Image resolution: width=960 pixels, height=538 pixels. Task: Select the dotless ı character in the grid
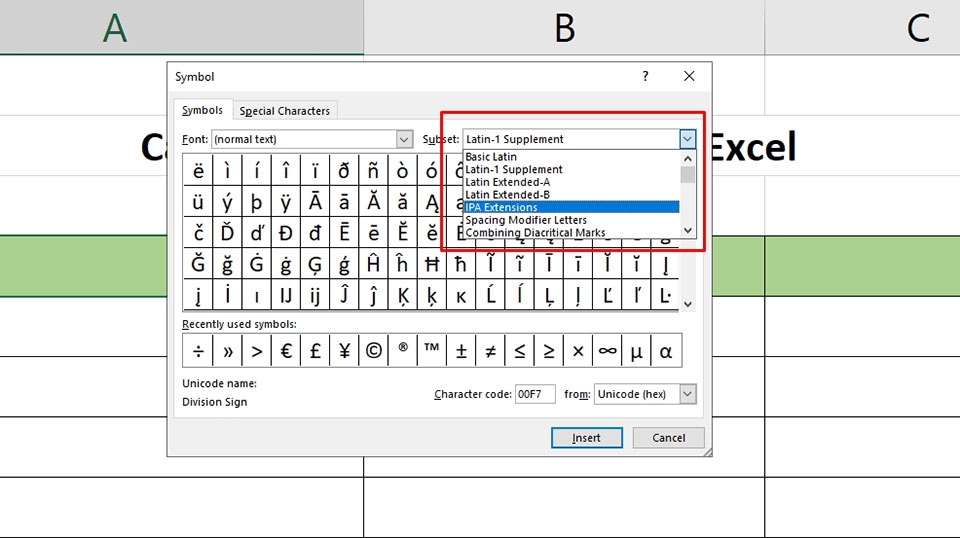pos(257,295)
